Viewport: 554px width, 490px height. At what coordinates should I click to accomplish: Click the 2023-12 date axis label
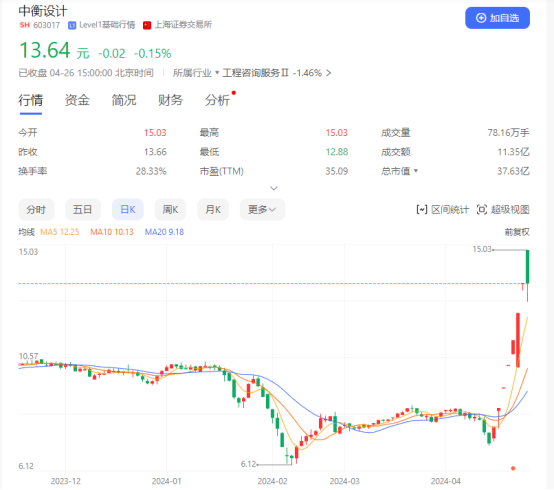65,481
